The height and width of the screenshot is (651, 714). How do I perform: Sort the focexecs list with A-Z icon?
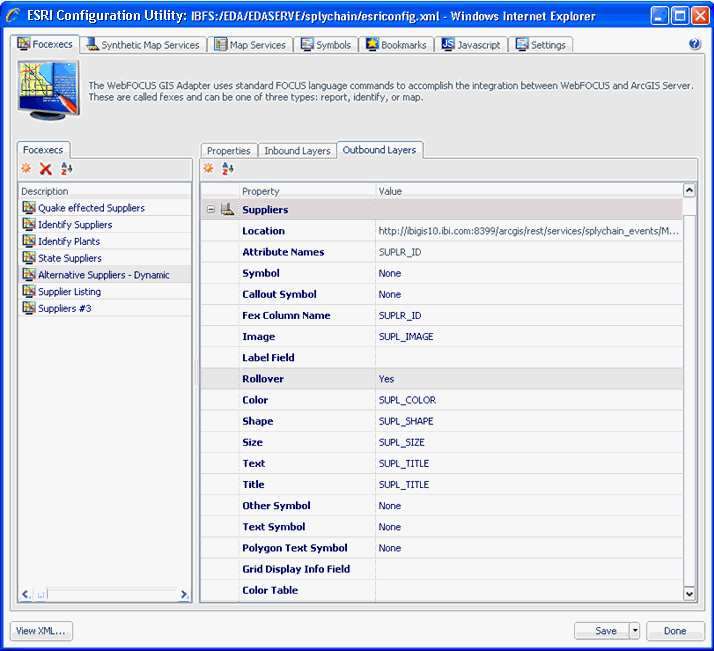66,168
